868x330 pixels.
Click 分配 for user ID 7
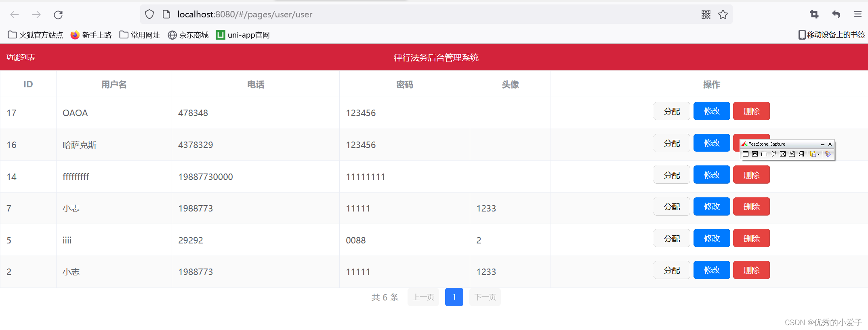[x=672, y=207]
